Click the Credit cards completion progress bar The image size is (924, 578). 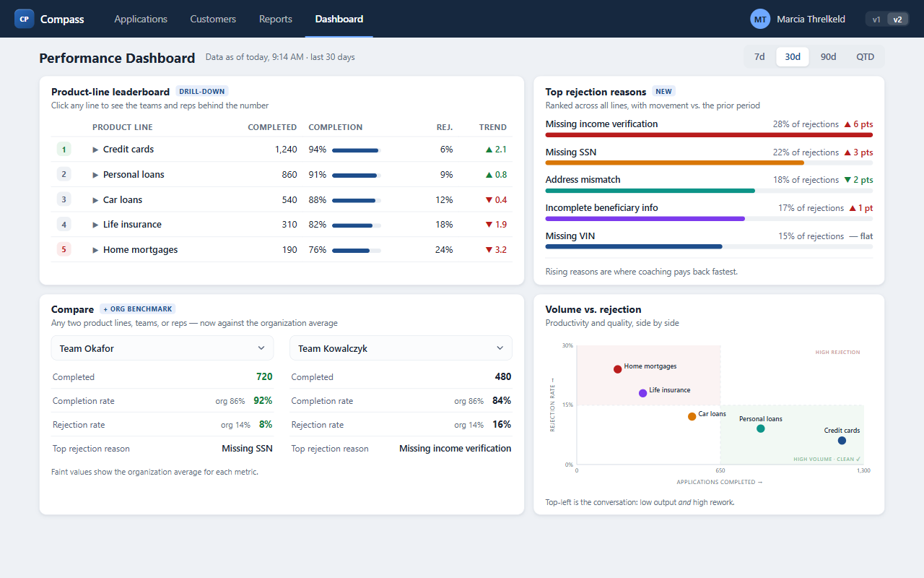pos(357,150)
